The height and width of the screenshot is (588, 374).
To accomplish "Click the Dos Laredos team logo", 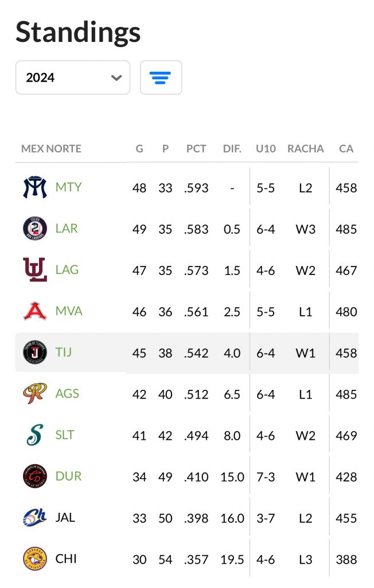I will (x=35, y=229).
